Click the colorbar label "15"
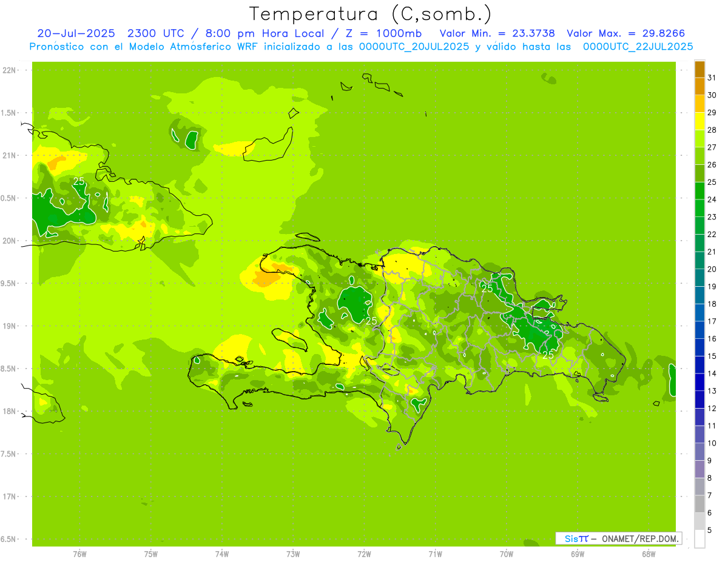This screenshot has width=728, height=562. (x=712, y=356)
